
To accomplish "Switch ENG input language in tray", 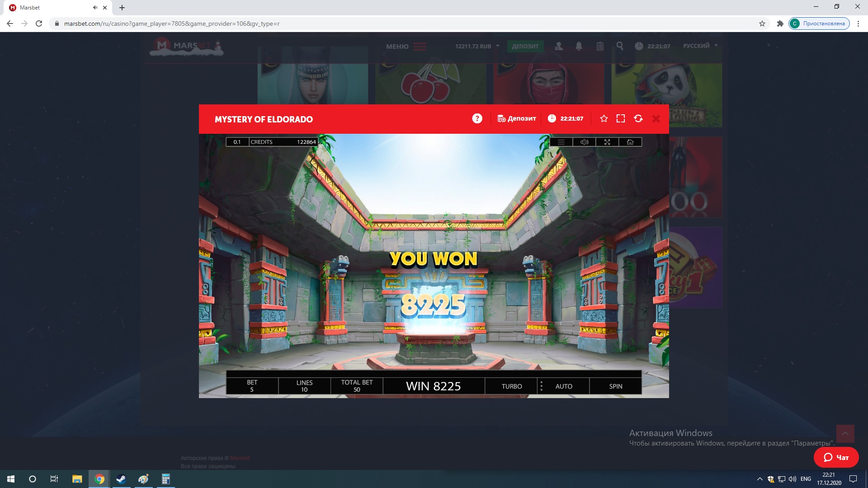I will pyautogui.click(x=806, y=479).
